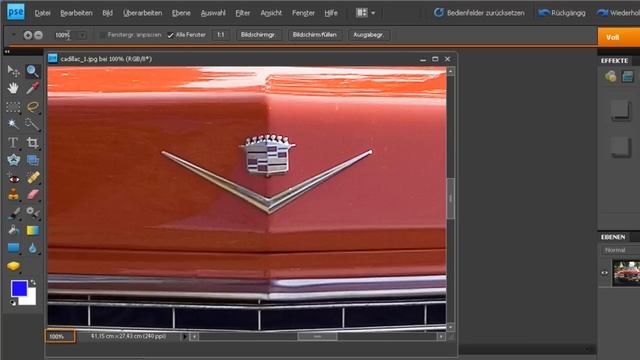Select the Gradient tool
Viewport: 640px width, 360px height.
[32, 230]
